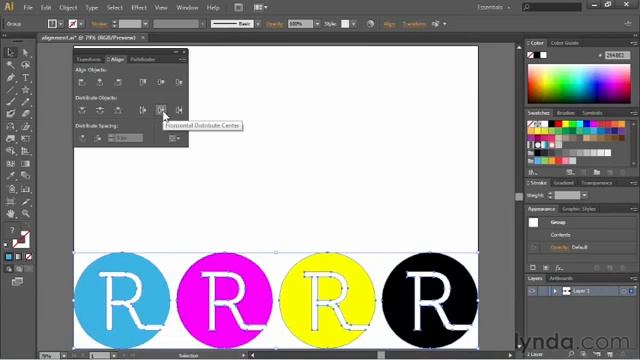Image resolution: width=640 pixels, height=360 pixels.
Task: Switch to the Brushes tab
Action: (x=565, y=113)
